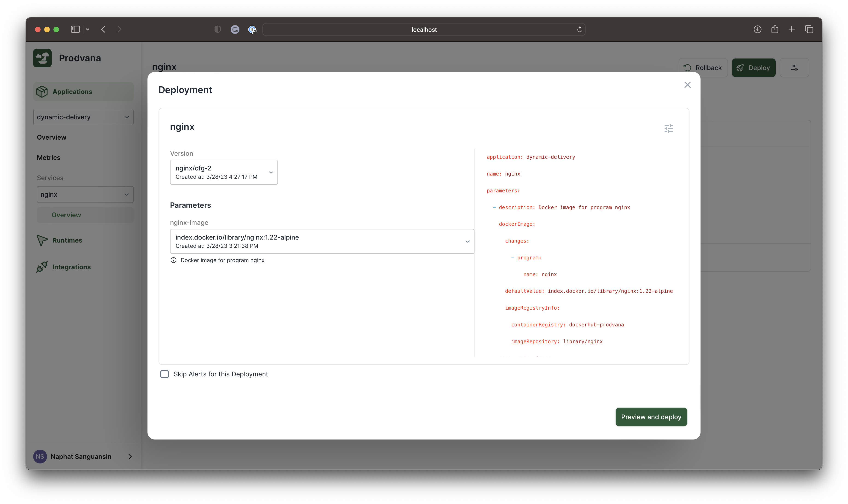Click the Runtimes navigation icon

(x=42, y=240)
